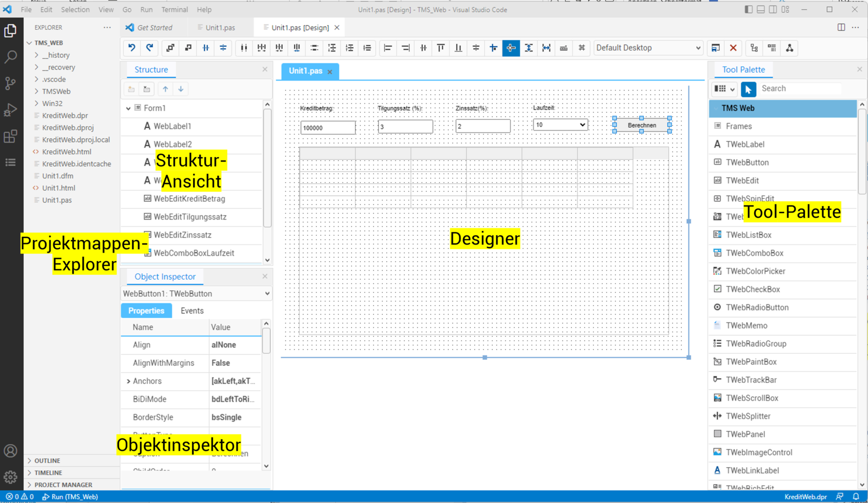Click the Redo icon in the designer toolbar
Screen dimensions: 868x503
pos(150,48)
